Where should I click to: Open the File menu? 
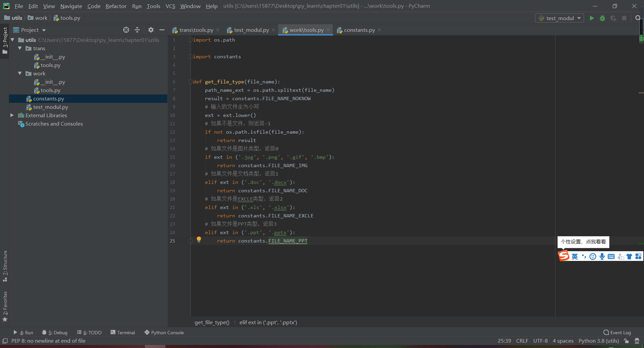tap(19, 6)
